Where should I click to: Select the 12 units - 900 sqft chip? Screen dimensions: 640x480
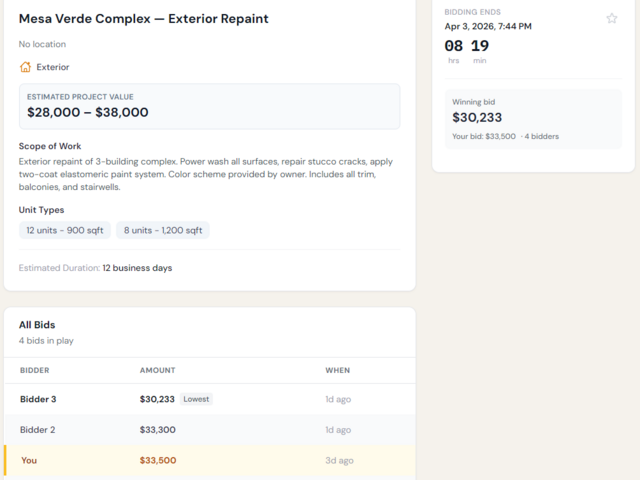tap(64, 230)
